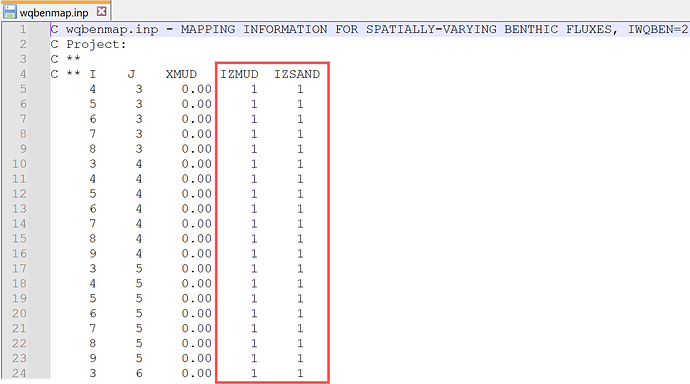
Task: Click the J value 5 on line 19
Action: (139, 299)
